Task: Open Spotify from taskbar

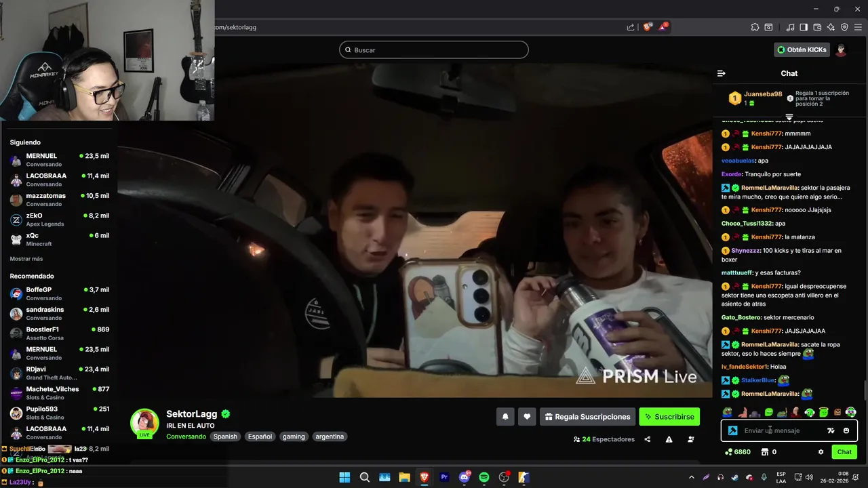Action: [x=484, y=477]
